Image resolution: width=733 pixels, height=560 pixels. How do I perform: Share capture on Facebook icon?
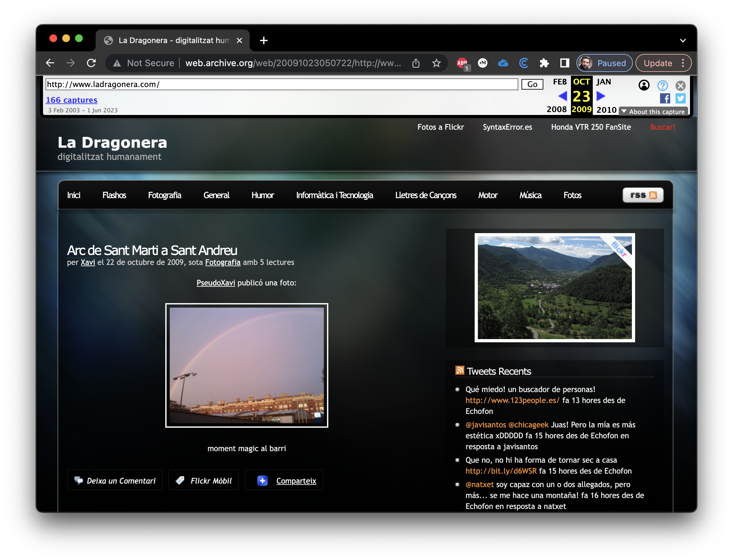(x=665, y=98)
